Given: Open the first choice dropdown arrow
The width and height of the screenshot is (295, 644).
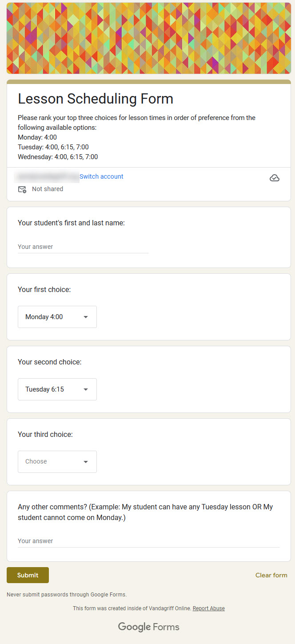Looking at the screenshot, I should point(86,317).
